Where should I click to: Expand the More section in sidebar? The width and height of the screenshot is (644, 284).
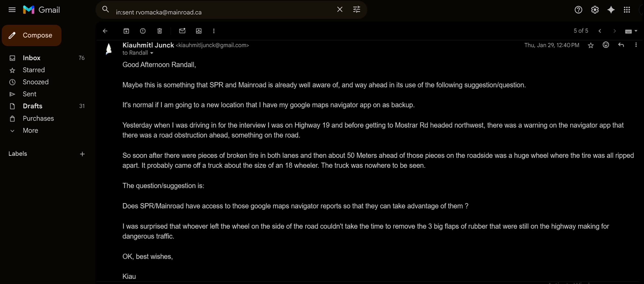30,130
